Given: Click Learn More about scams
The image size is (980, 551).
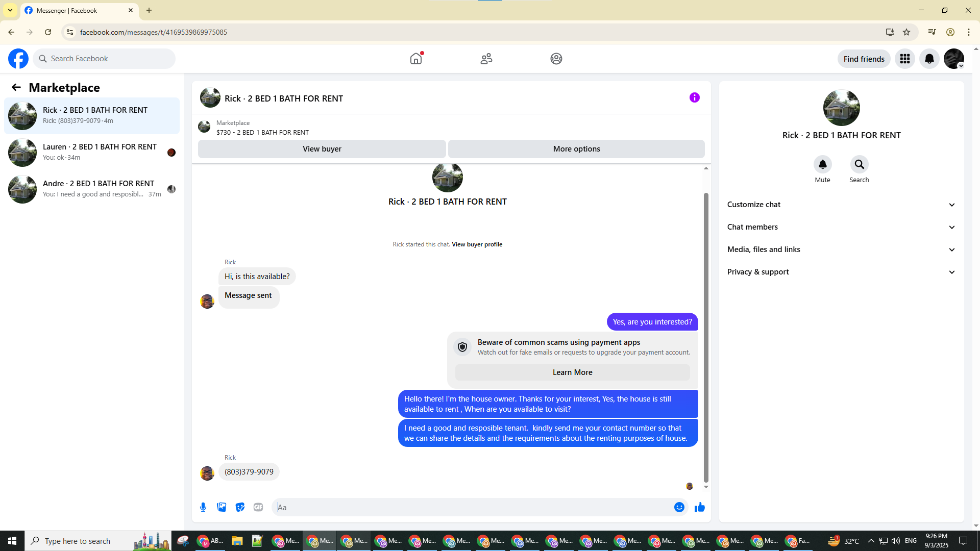Looking at the screenshot, I should 572,372.
